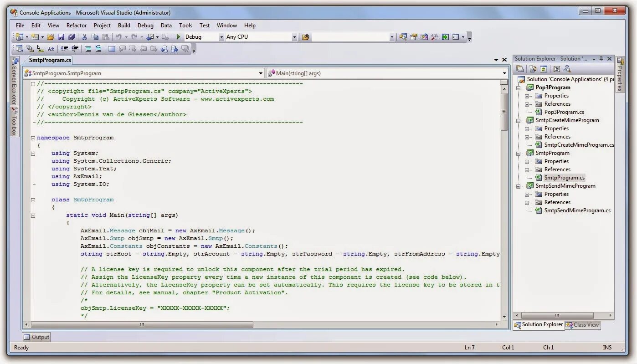The height and width of the screenshot is (364, 637).
Task: Pin the Solution Explorer panel
Action: (601, 59)
